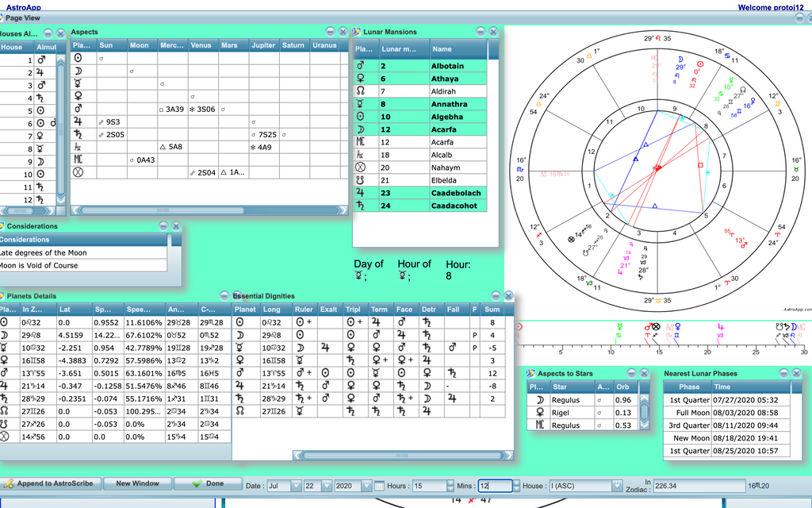Viewport: 812px width, 508px height.
Task: Select the Nahaym lunar mansion row
Action: click(x=420, y=167)
